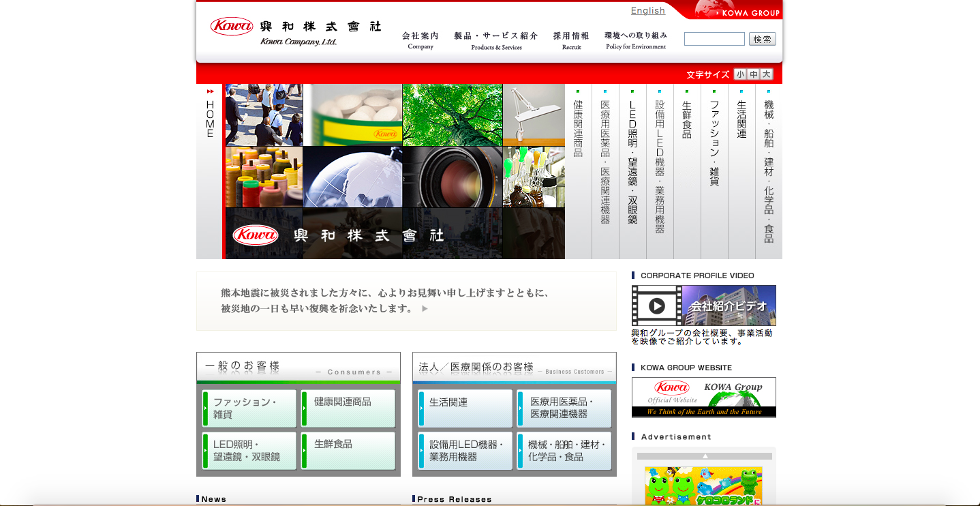Open business 設備用LED機器・業務用機器 button
Image resolution: width=980 pixels, height=506 pixels.
pos(465,451)
